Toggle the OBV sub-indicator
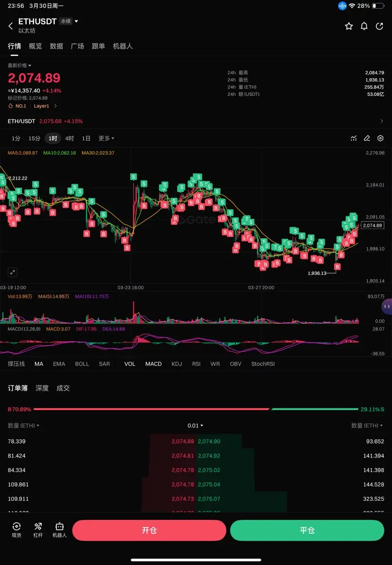This screenshot has width=392, height=565. [x=235, y=364]
